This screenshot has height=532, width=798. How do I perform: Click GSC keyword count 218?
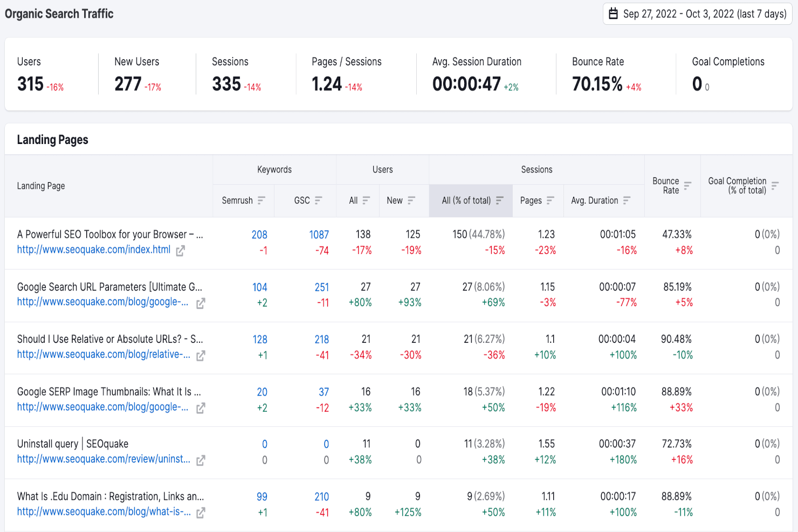click(322, 340)
